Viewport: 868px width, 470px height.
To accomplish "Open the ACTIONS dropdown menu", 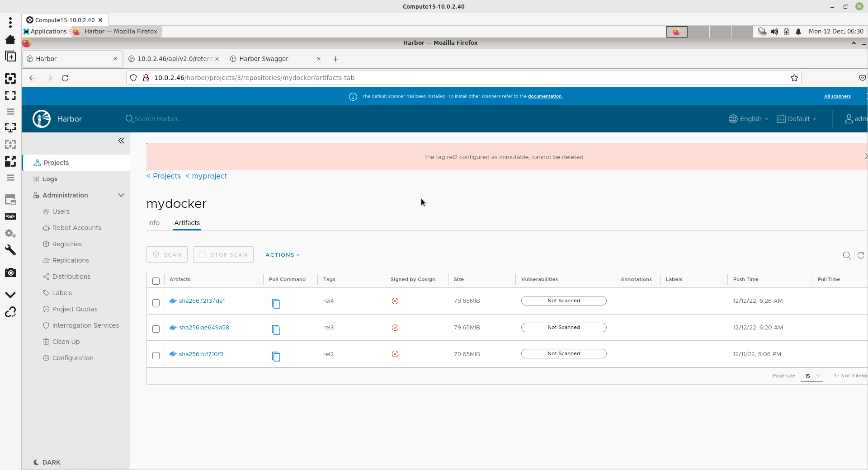I will tap(283, 255).
